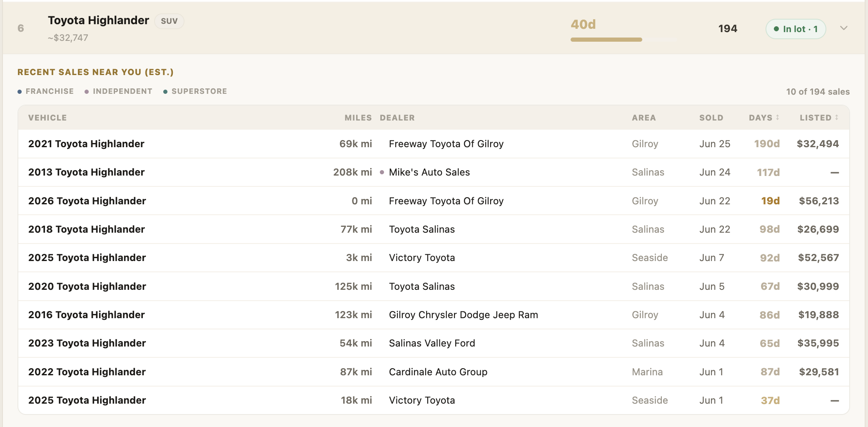Open the 2020 Toyota Highlander sale row
The width and height of the screenshot is (868, 427).
tap(434, 286)
